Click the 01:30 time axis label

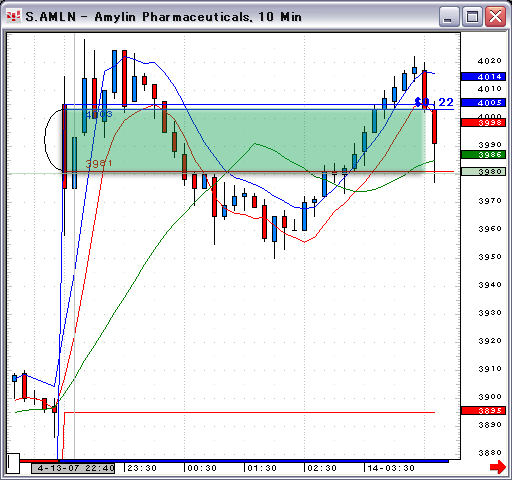(x=262, y=468)
